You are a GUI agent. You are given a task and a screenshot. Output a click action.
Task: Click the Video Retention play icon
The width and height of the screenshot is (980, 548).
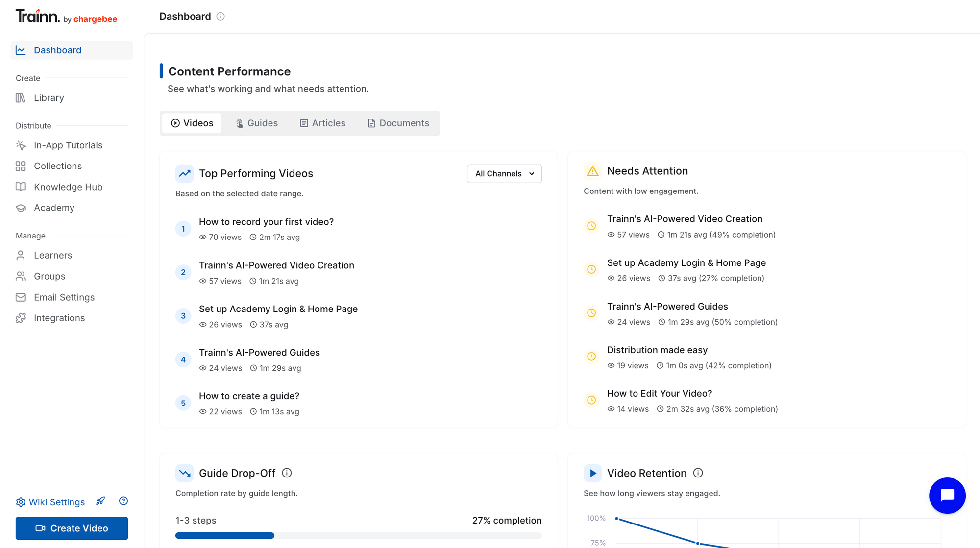click(592, 473)
